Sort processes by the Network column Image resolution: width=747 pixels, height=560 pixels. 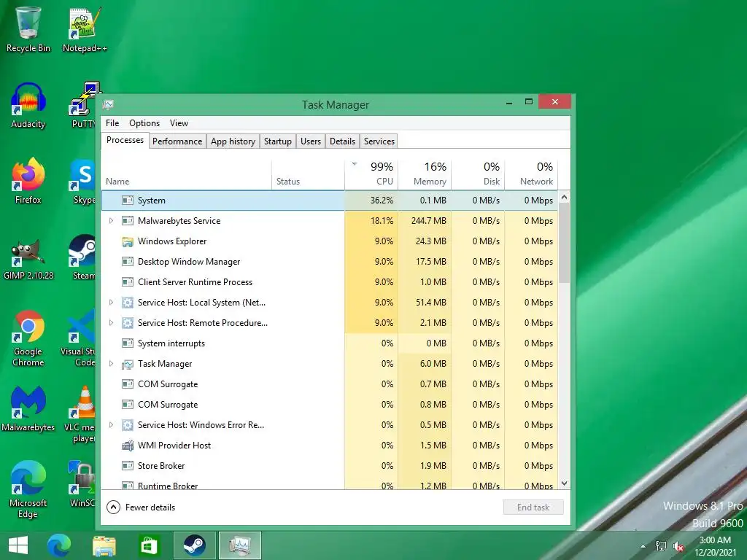point(531,174)
